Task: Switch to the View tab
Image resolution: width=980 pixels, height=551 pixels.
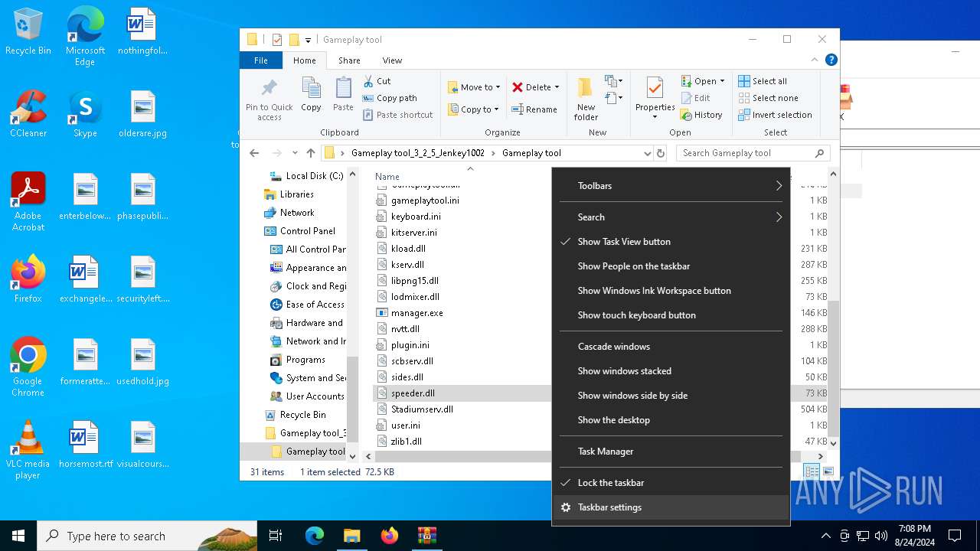Action: [x=392, y=60]
